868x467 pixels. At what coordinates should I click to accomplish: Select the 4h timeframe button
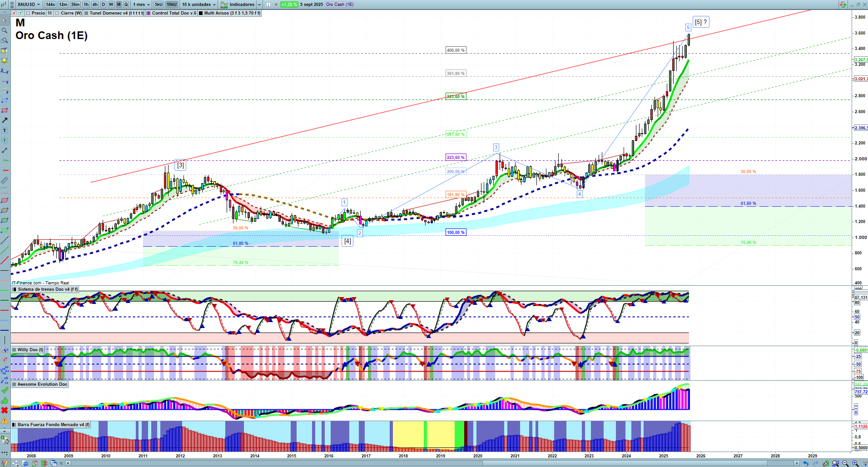pyautogui.click(x=94, y=5)
